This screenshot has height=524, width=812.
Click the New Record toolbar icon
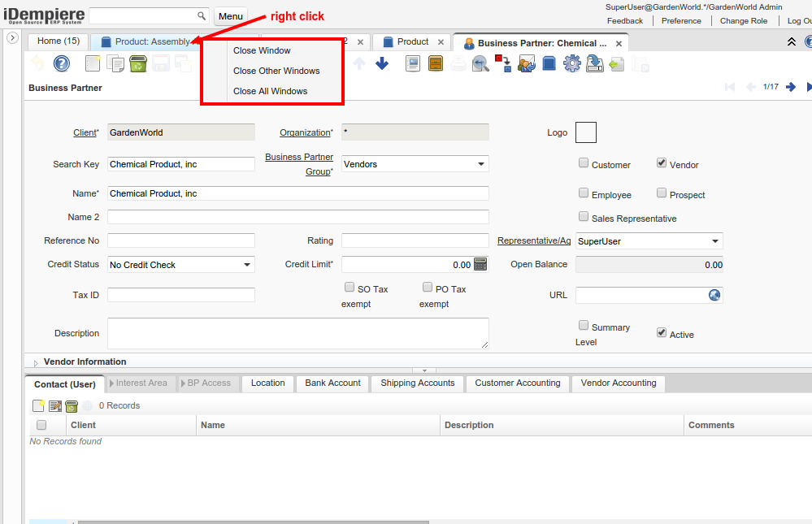pyautogui.click(x=93, y=63)
